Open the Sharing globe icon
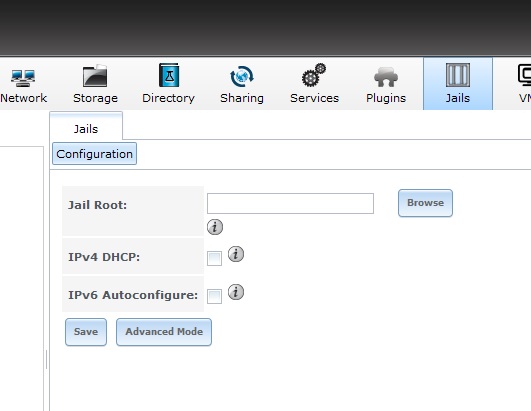 (x=241, y=76)
